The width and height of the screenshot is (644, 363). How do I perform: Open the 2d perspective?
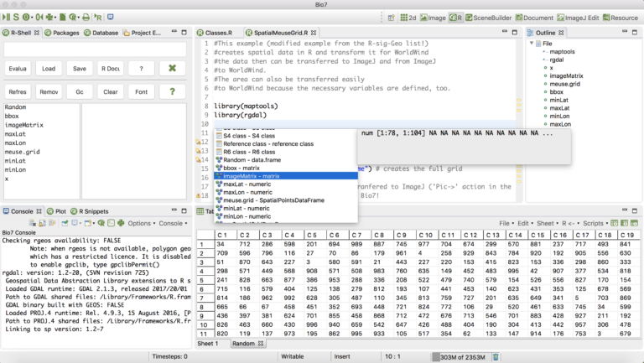(x=408, y=17)
